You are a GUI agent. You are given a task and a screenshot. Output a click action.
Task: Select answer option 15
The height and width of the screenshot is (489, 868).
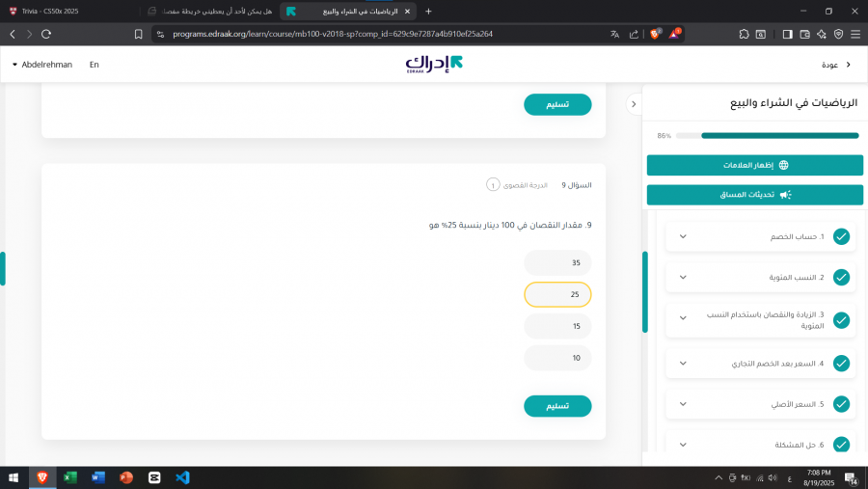coord(557,326)
